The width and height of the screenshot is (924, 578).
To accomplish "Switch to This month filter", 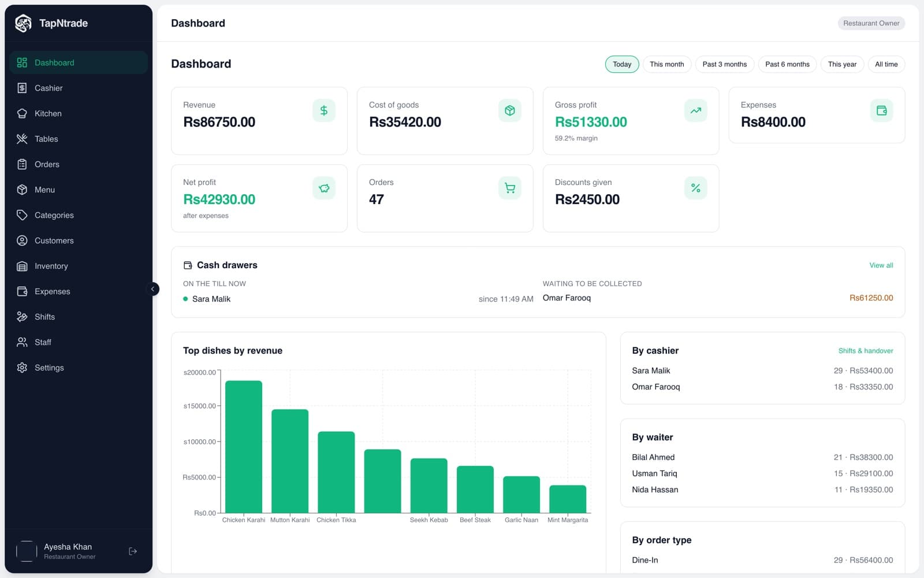I will coord(666,64).
